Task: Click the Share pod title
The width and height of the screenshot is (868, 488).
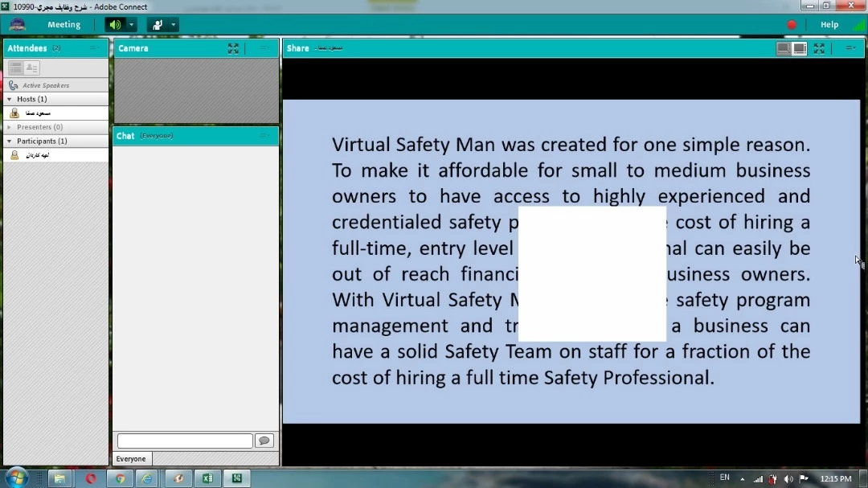Action: tap(297, 48)
